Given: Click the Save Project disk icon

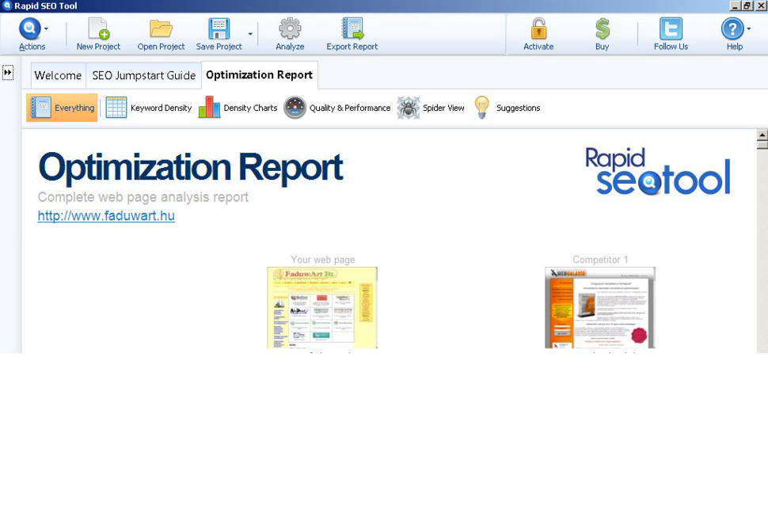Looking at the screenshot, I should point(219,29).
